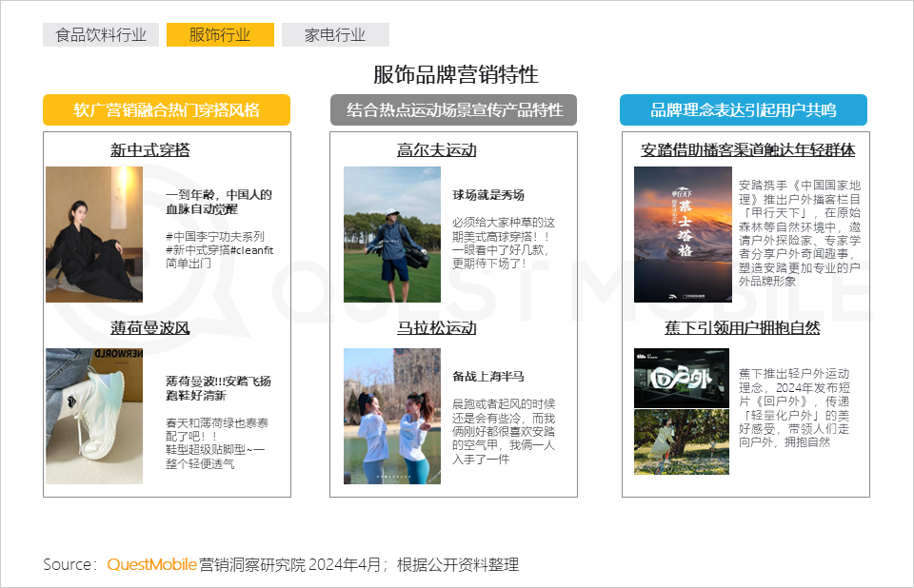914x588 pixels.
Task: Open the 新中式穿搭 heading link
Action: (150, 150)
